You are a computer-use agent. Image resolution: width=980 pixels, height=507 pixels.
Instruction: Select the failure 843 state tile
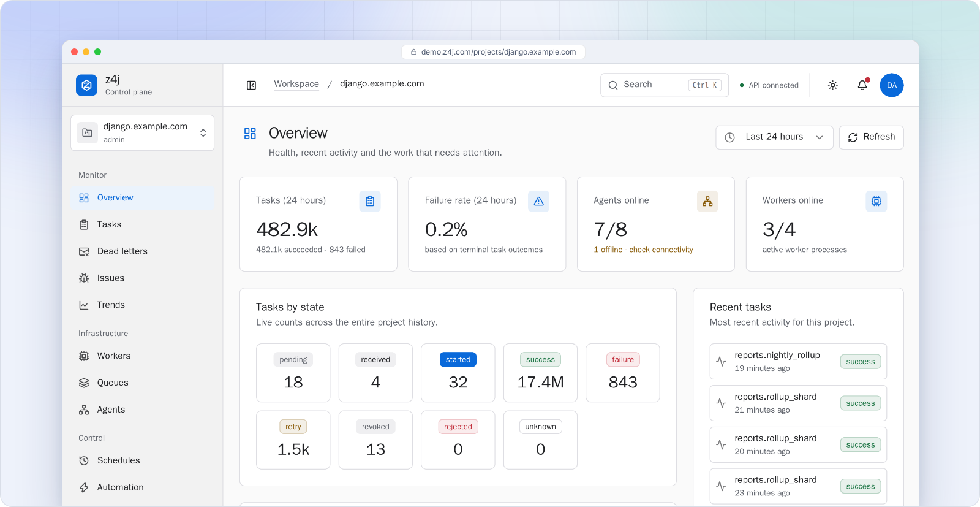pyautogui.click(x=623, y=373)
